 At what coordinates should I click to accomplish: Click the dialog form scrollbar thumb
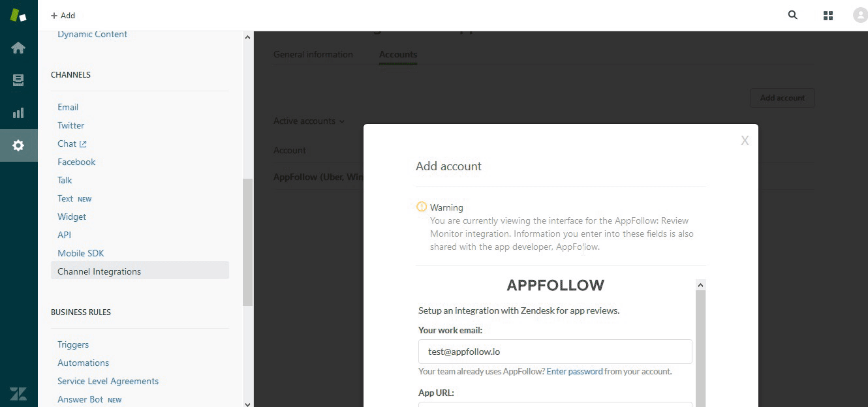pyautogui.click(x=701, y=349)
